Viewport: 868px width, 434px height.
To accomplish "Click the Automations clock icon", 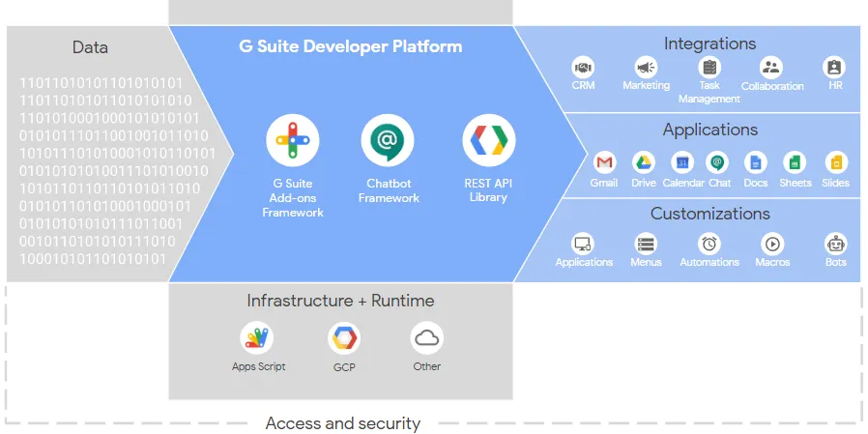I will click(709, 245).
